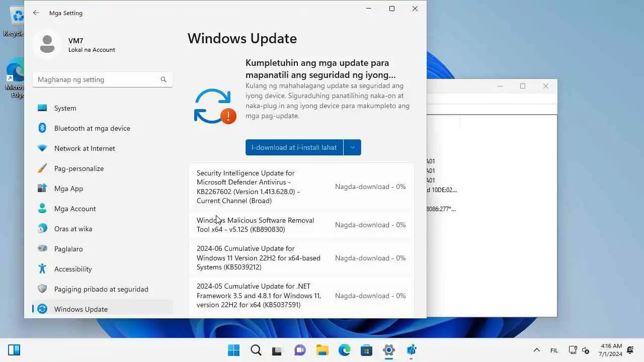This screenshot has height=362, width=644.
Task: Minimize the background window behind Settings
Action: 500,86
